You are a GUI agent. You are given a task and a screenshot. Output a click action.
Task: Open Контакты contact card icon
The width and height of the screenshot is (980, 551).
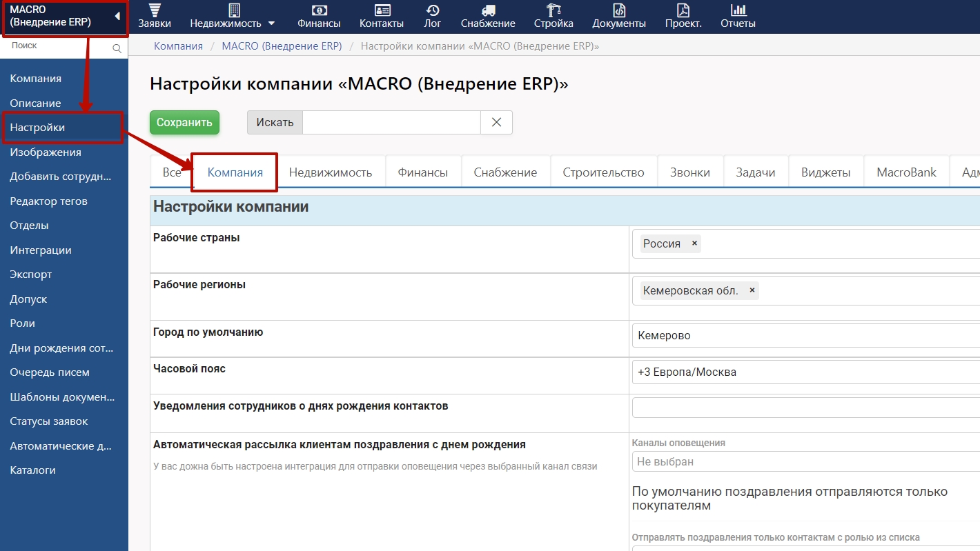[382, 10]
